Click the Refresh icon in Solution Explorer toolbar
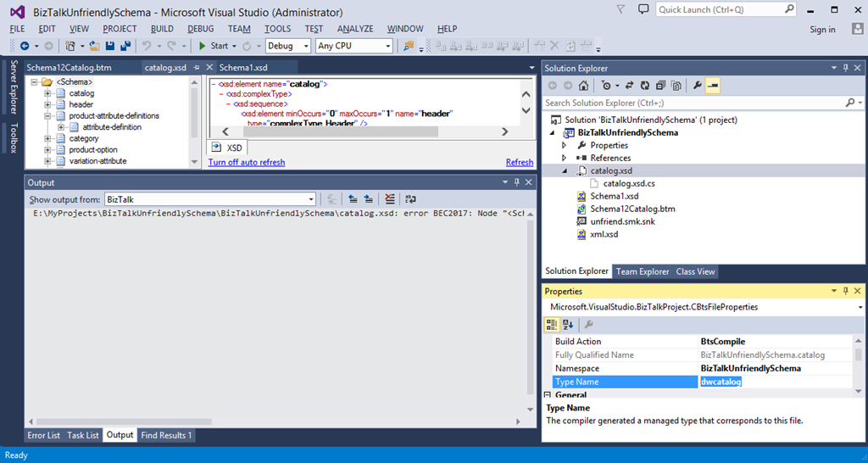 (645, 86)
